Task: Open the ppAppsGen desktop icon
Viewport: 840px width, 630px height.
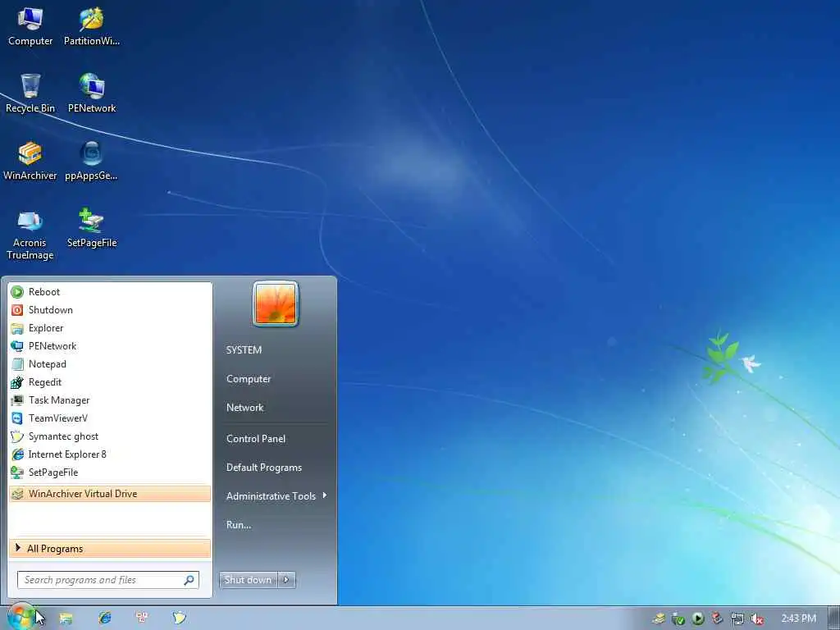Action: click(x=91, y=162)
